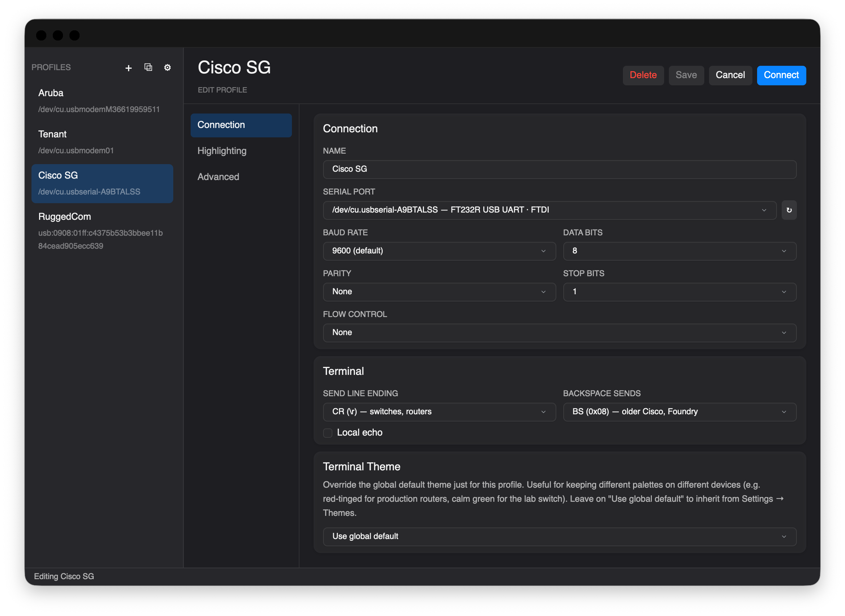Switch to the Highlighting tab
Viewport: 845px width, 616px height.
pyautogui.click(x=241, y=151)
